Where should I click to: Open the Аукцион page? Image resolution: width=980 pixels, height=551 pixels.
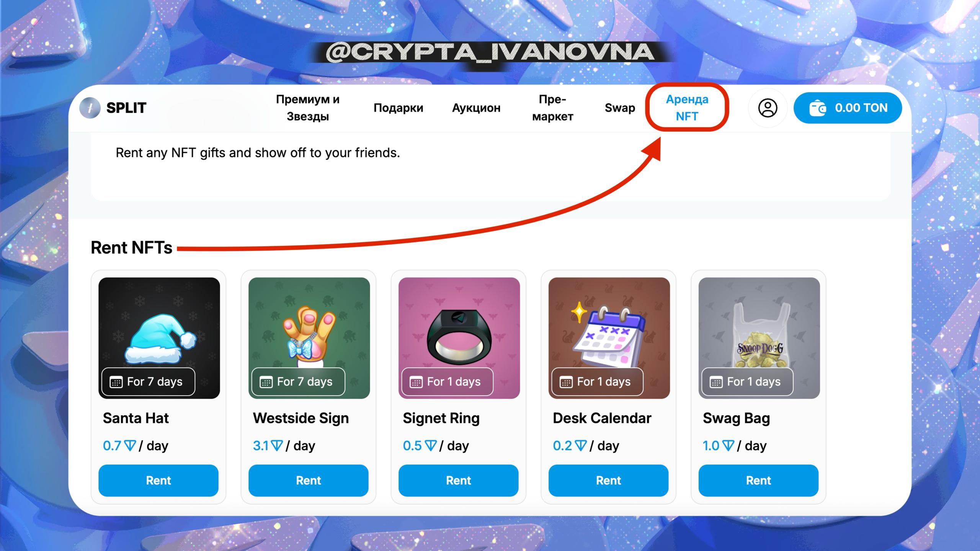pyautogui.click(x=476, y=108)
